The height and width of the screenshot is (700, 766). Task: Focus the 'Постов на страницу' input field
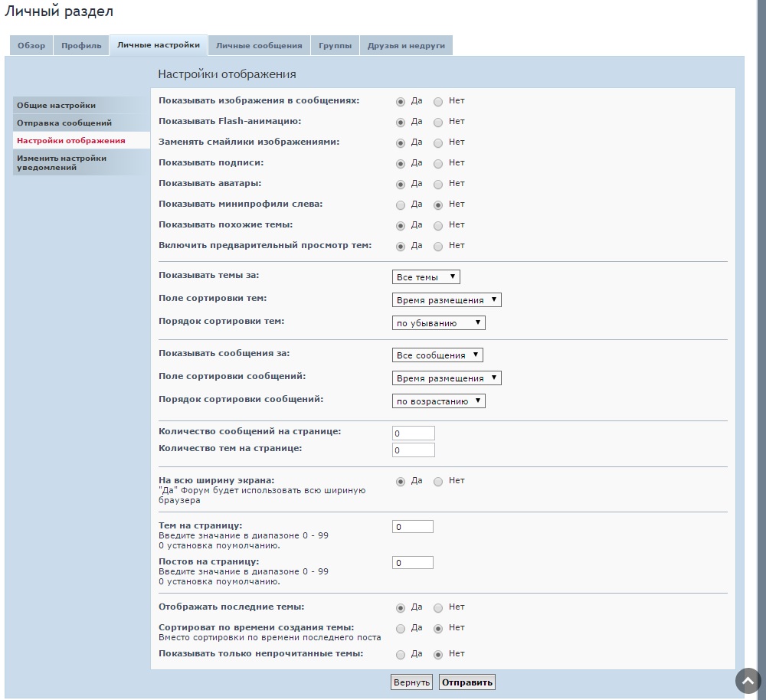[412, 563]
